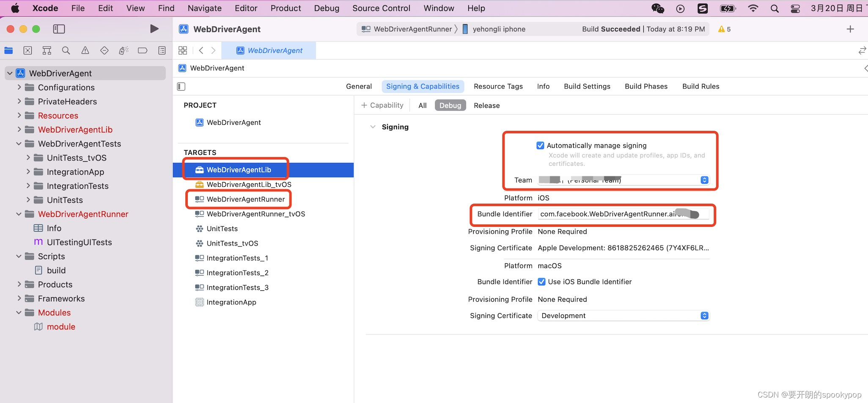The width and height of the screenshot is (868, 403).
Task: Click the editor options arrows icon
Action: pos(862,50)
